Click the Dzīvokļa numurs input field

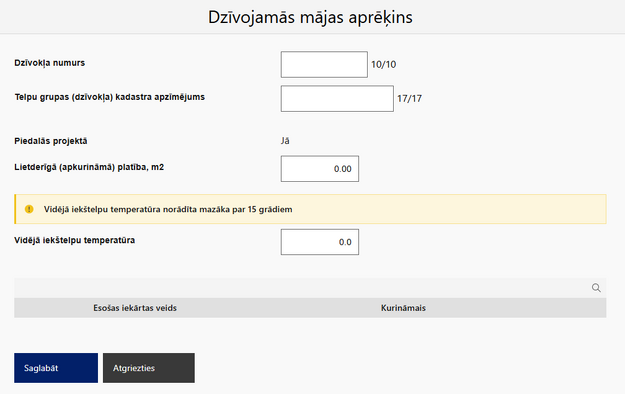click(324, 64)
